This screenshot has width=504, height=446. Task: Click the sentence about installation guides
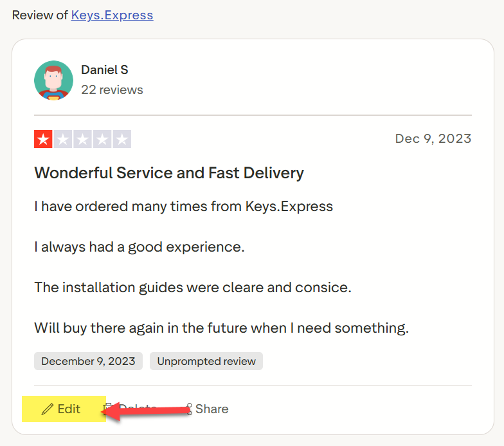tap(193, 287)
